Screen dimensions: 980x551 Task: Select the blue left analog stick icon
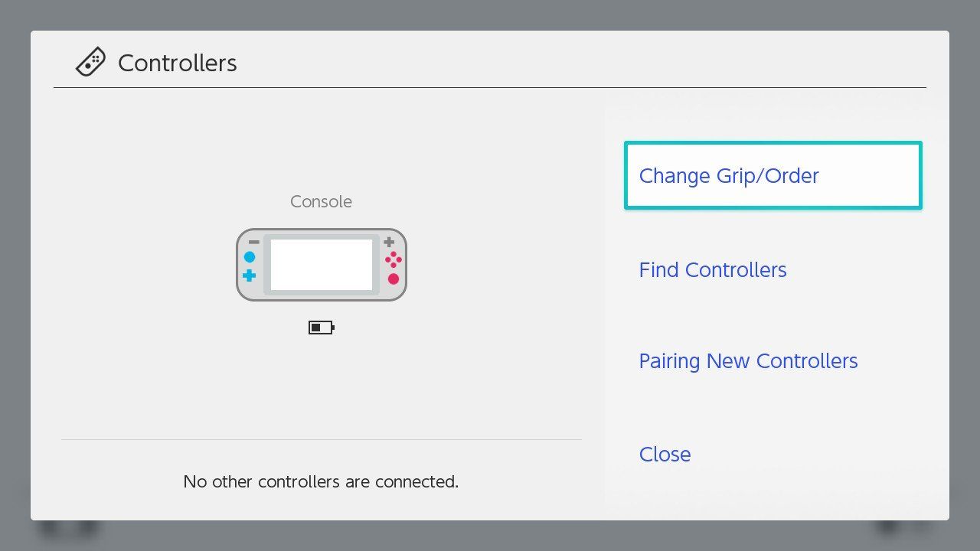pos(249,257)
